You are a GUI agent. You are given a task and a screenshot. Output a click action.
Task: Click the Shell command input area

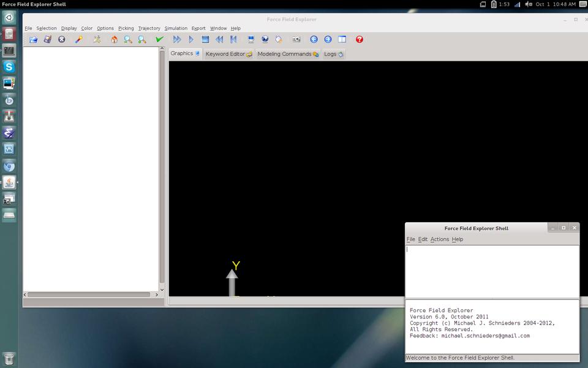[x=492, y=270]
